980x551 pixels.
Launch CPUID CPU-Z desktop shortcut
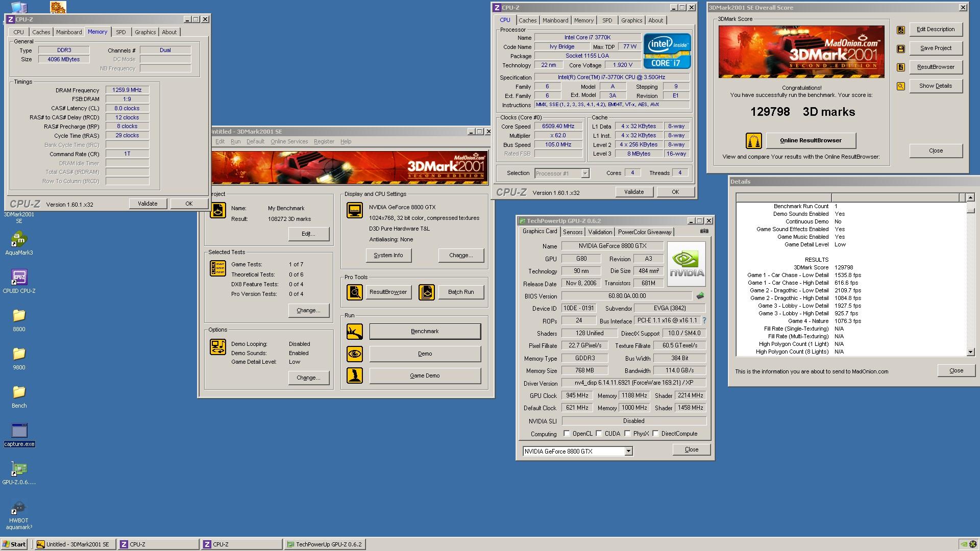pos(19,282)
